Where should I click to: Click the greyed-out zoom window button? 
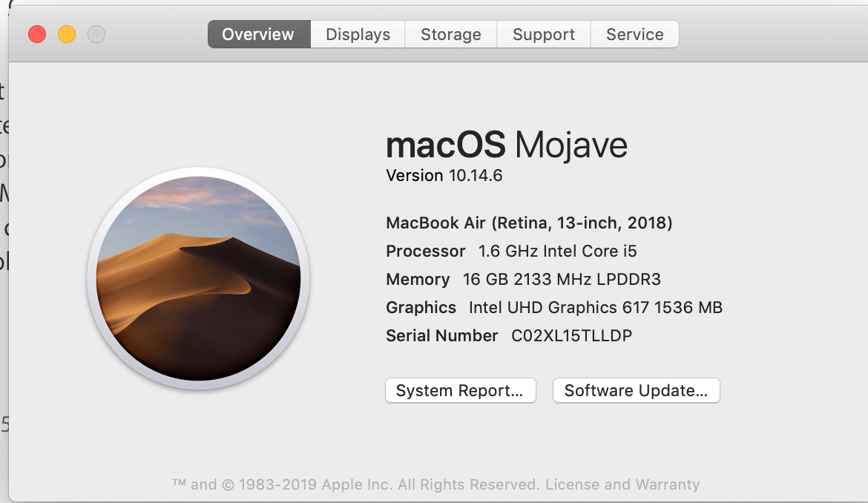pos(96,34)
